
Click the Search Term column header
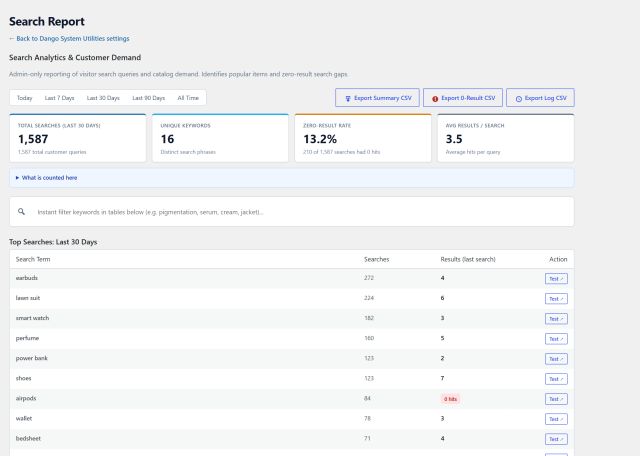coord(33,259)
